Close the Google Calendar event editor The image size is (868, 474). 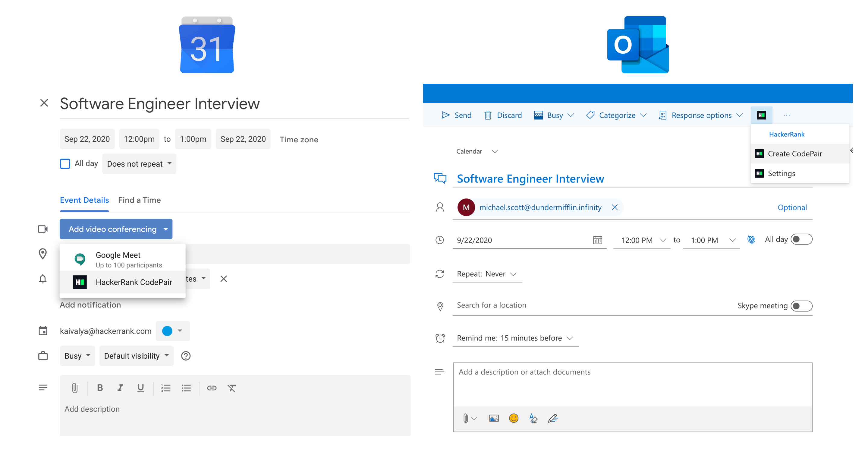tap(44, 103)
